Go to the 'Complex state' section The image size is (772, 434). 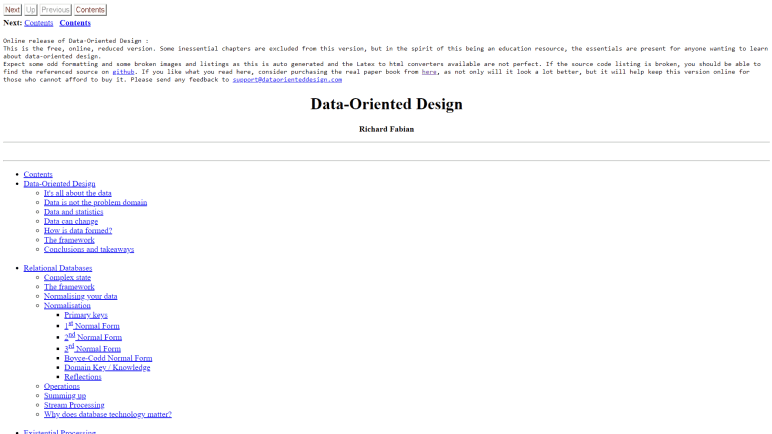click(67, 277)
